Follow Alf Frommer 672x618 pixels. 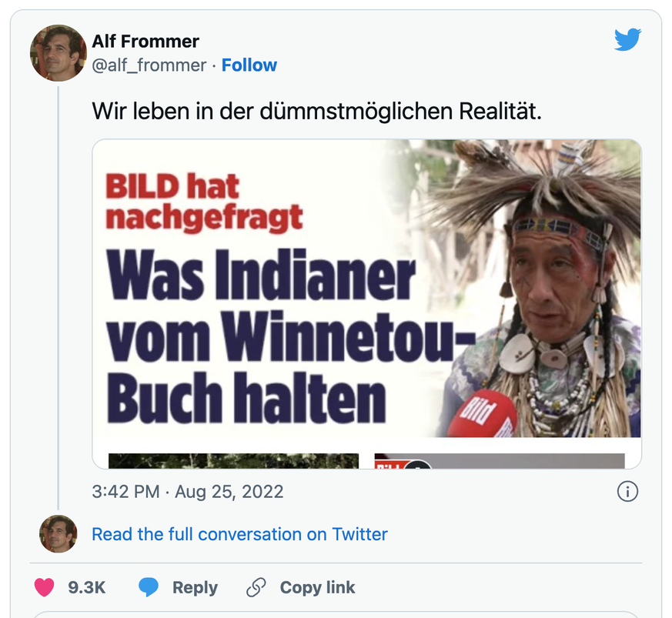click(x=249, y=65)
